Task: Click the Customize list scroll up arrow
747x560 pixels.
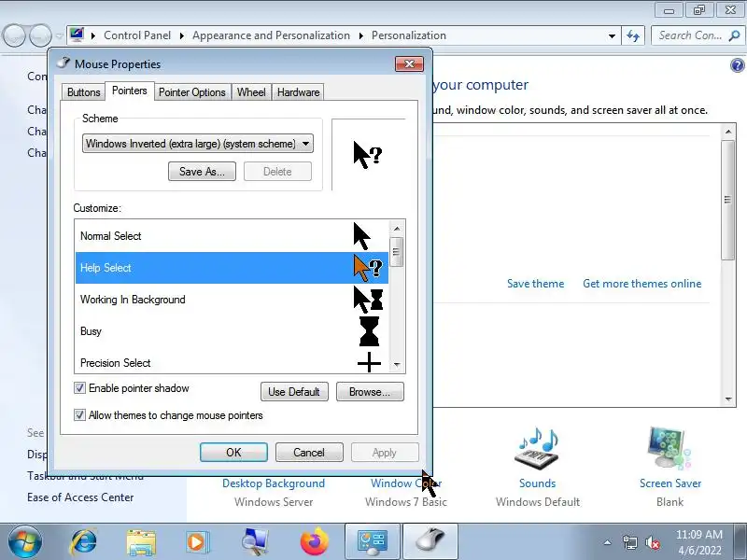Action: [x=396, y=229]
